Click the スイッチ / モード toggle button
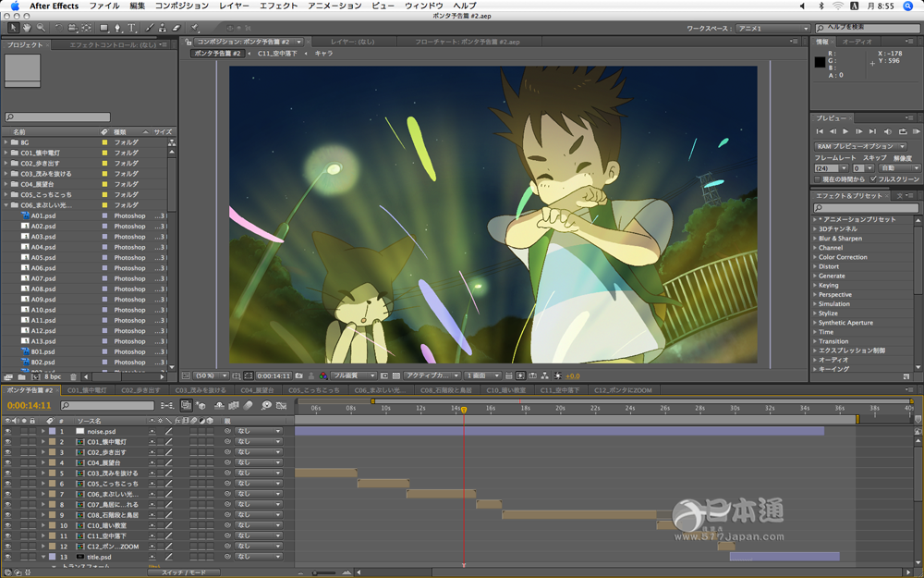Image resolution: width=924 pixels, height=578 pixels. [184, 572]
